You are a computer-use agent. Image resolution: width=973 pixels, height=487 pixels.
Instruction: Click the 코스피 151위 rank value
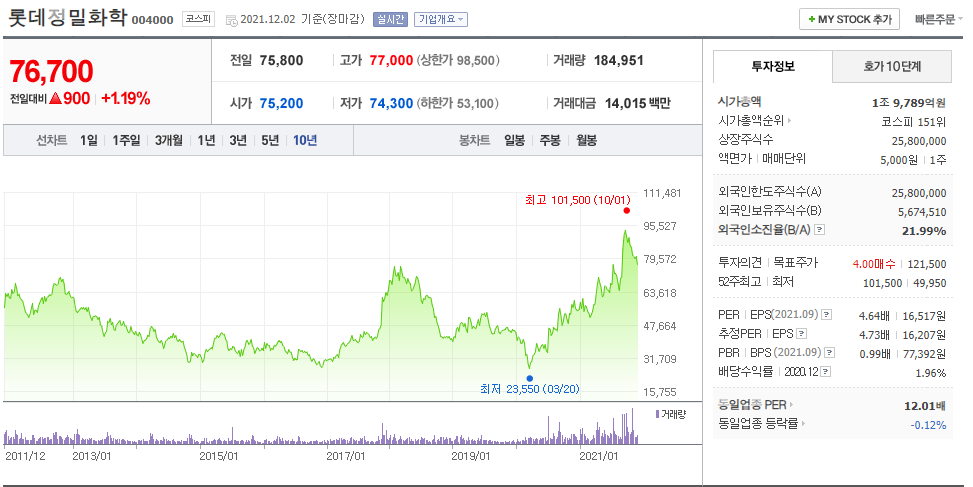[914, 122]
